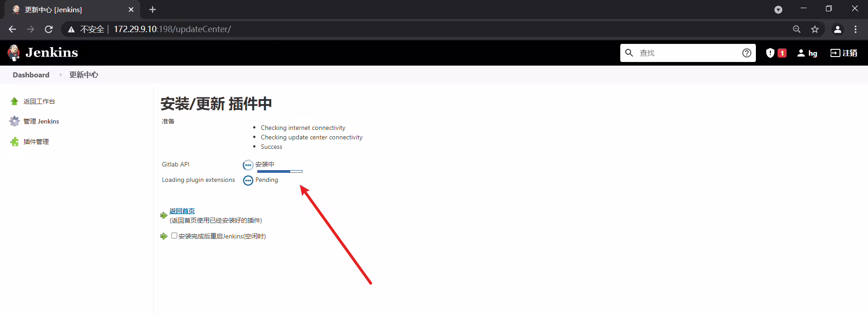Expand the tab search dropdown arrow
The width and height of the screenshot is (868, 314).
click(x=778, y=10)
